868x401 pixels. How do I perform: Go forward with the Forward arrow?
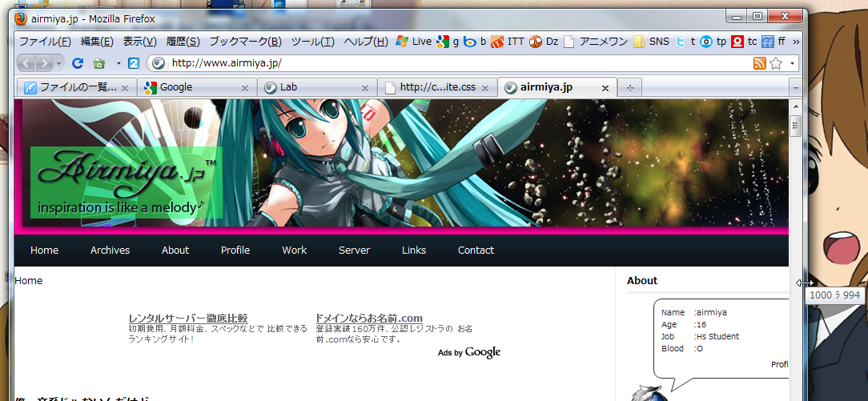tap(44, 63)
